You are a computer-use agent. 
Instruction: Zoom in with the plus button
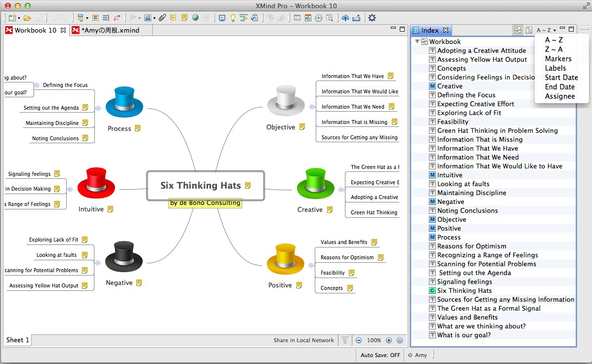(389, 340)
